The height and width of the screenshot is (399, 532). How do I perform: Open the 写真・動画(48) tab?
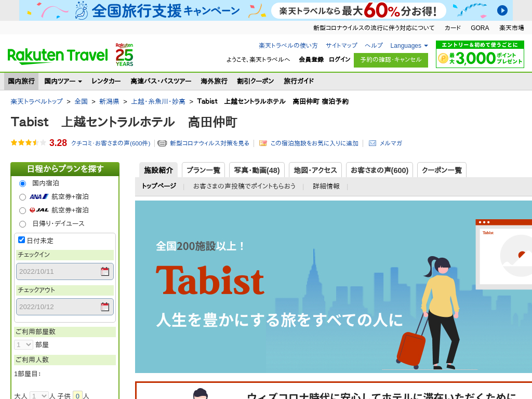coord(257,170)
